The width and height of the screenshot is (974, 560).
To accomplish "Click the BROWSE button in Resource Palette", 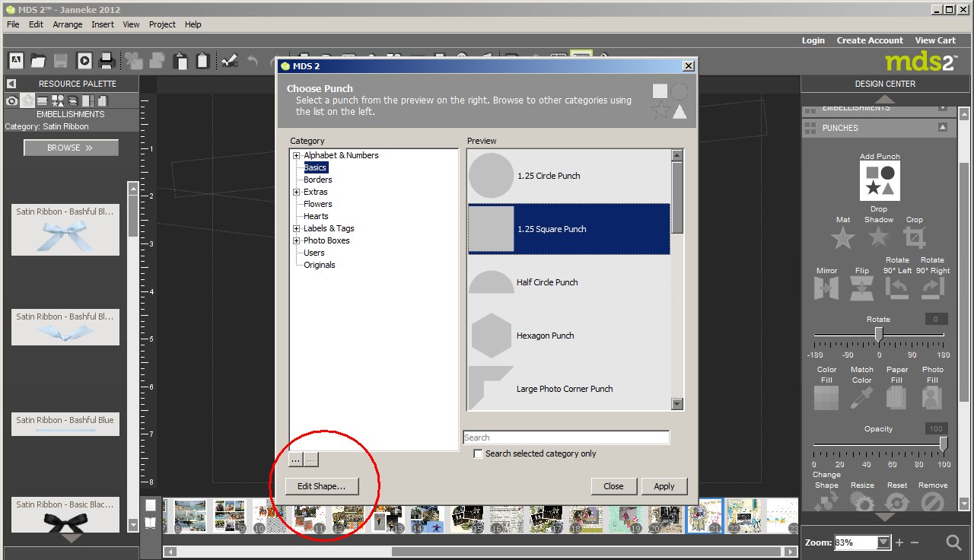I will (71, 148).
